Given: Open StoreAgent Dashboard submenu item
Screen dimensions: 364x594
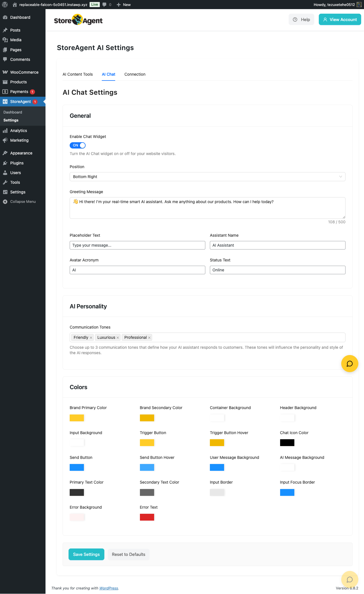Looking at the screenshot, I should (13, 112).
